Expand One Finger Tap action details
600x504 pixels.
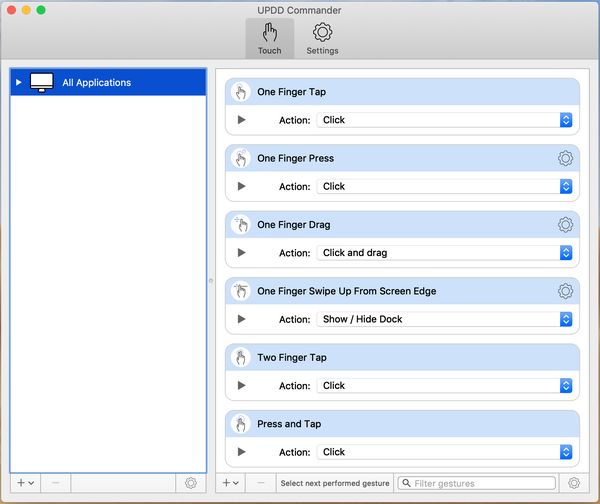point(241,120)
